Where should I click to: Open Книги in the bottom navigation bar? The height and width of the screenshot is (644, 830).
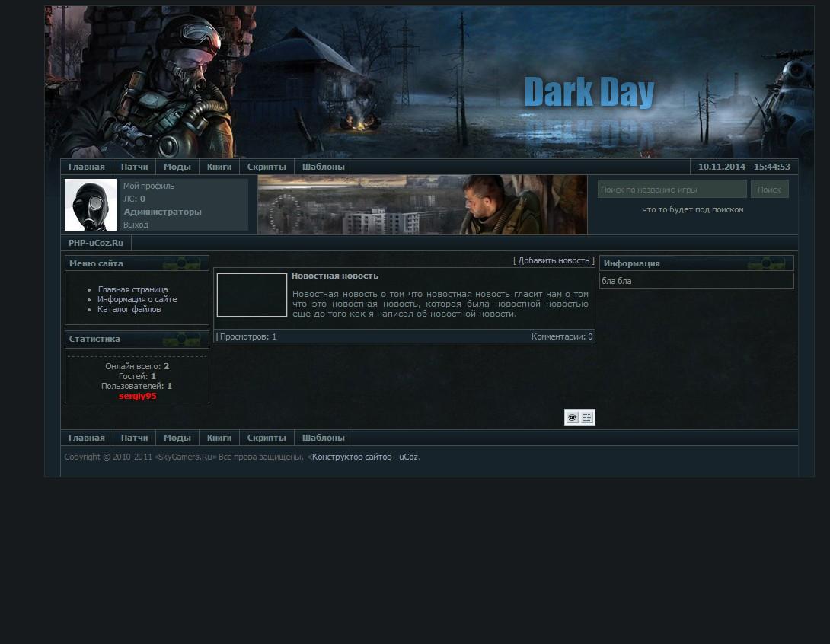coord(219,438)
